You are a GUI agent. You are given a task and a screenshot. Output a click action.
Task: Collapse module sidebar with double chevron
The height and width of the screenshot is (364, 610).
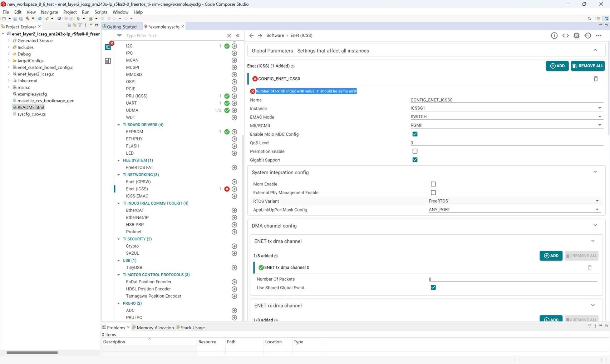pos(237,35)
